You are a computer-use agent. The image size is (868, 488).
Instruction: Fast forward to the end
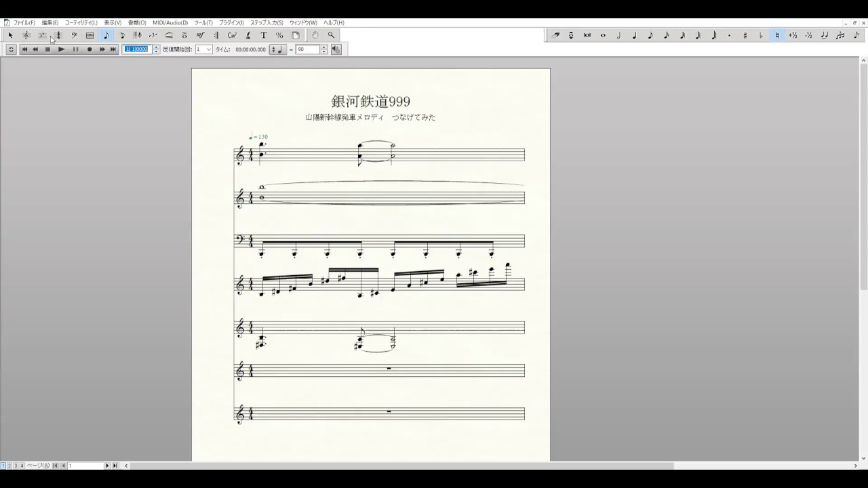coord(113,49)
